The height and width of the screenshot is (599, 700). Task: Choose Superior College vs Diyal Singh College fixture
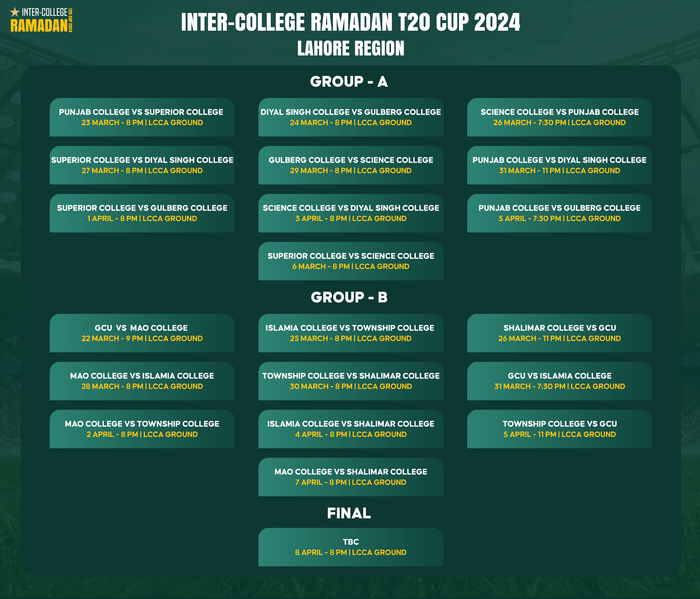click(x=142, y=165)
